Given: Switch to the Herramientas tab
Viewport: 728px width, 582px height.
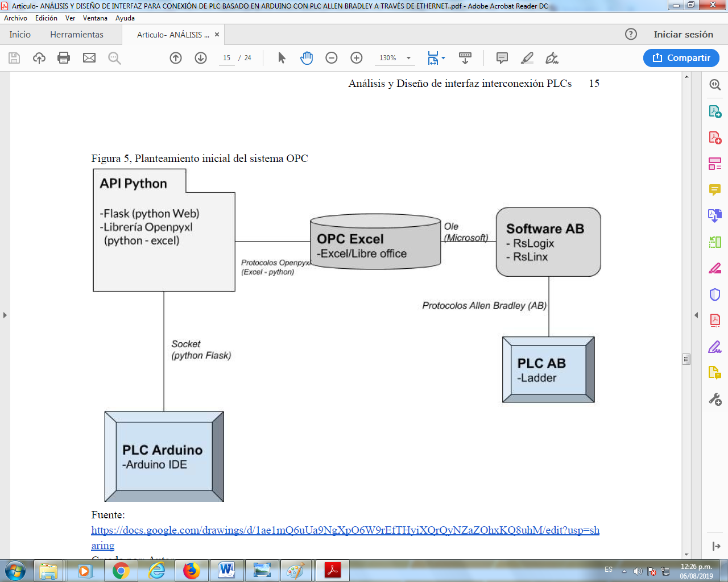Looking at the screenshot, I should tap(77, 35).
